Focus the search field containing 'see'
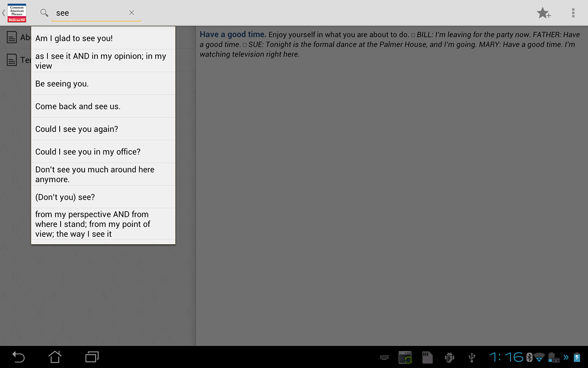The height and width of the screenshot is (368, 588). tap(90, 13)
